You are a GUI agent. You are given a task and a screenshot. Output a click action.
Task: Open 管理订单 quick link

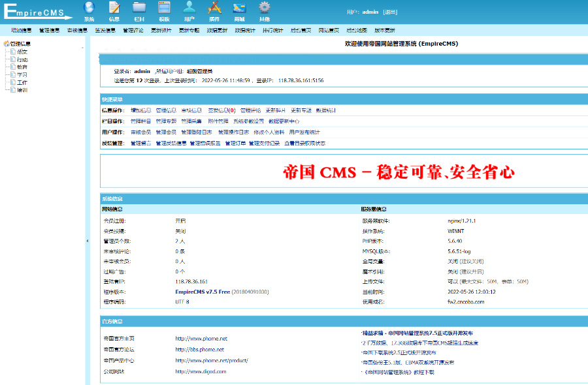[235, 144]
